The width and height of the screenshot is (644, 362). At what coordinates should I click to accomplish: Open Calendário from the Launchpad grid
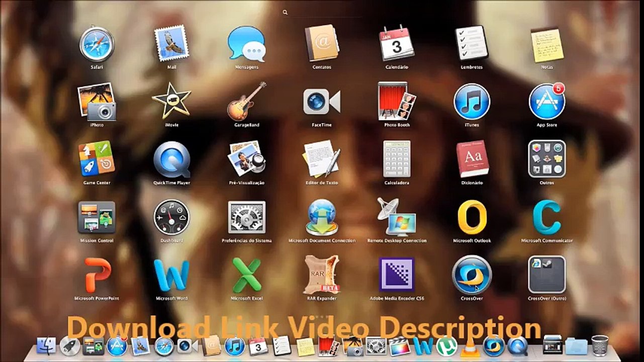397,44
